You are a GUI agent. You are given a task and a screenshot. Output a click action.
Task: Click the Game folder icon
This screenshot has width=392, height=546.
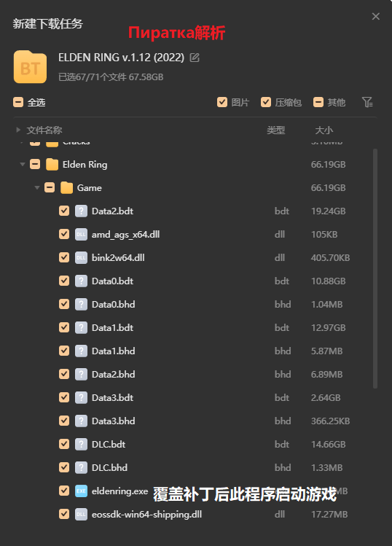[x=66, y=187]
